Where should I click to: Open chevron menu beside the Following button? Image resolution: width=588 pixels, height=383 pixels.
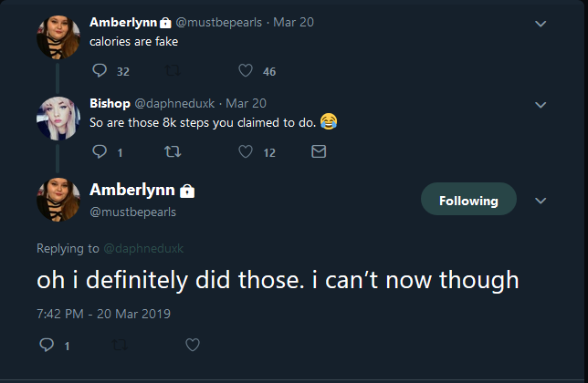click(541, 201)
